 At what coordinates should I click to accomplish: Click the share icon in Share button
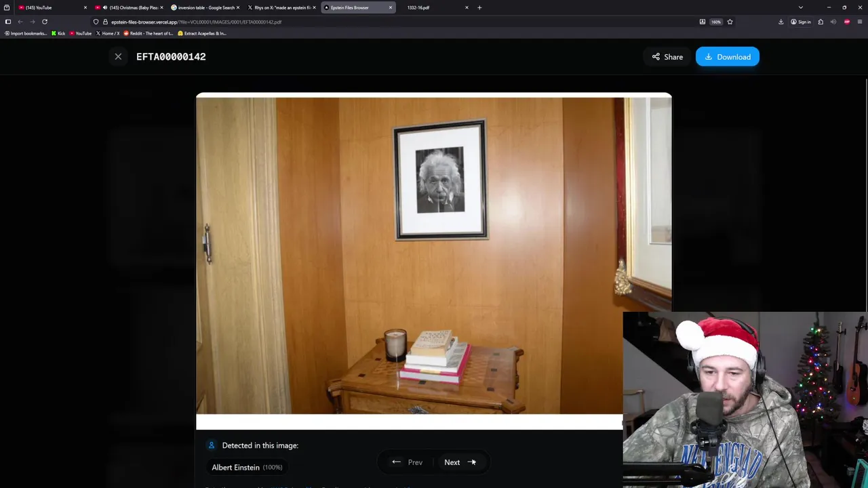click(x=656, y=57)
